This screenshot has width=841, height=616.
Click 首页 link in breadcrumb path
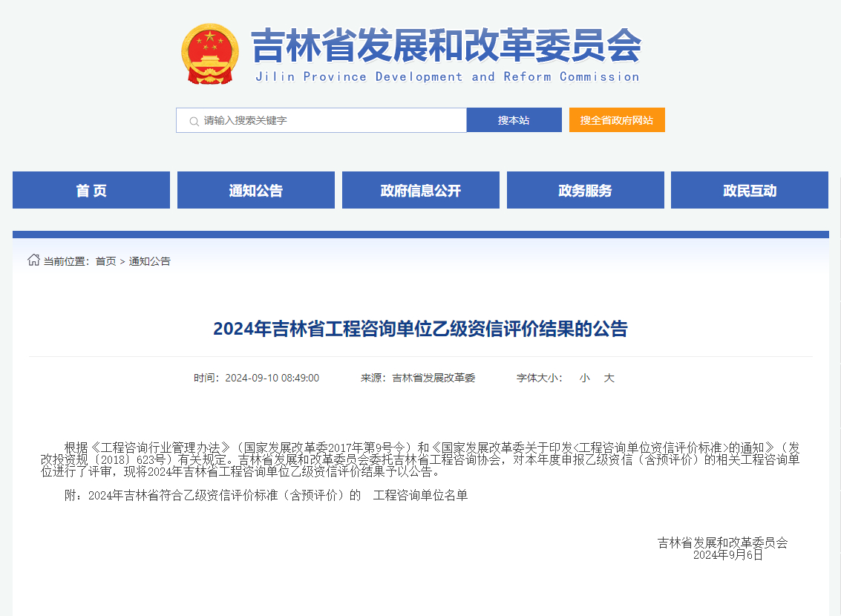[x=105, y=261]
